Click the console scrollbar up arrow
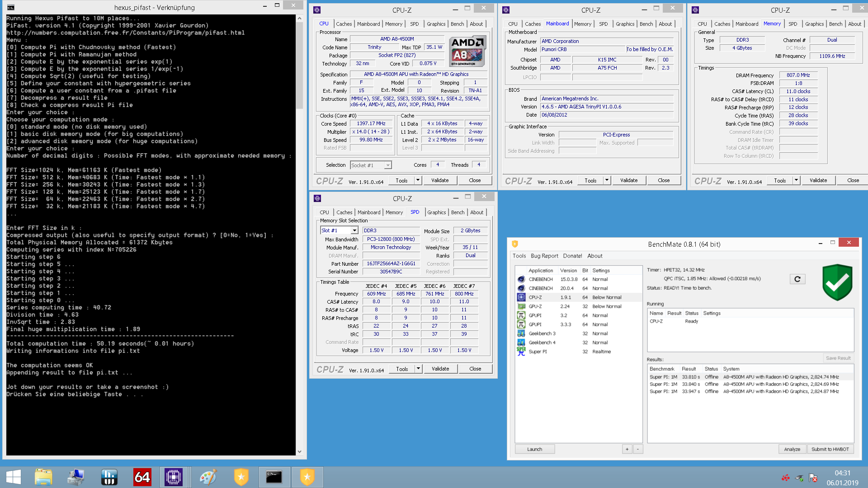Viewport: 868px width, 488px height. (x=299, y=19)
